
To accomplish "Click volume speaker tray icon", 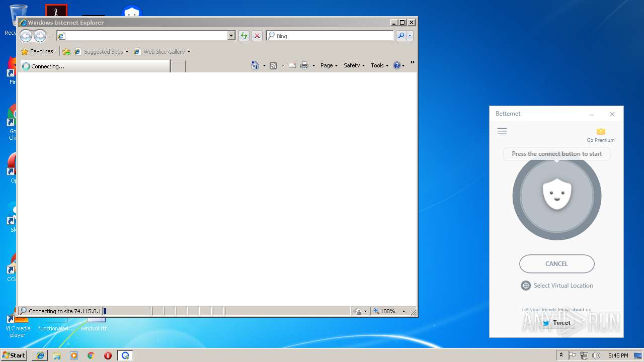I will 596,355.
